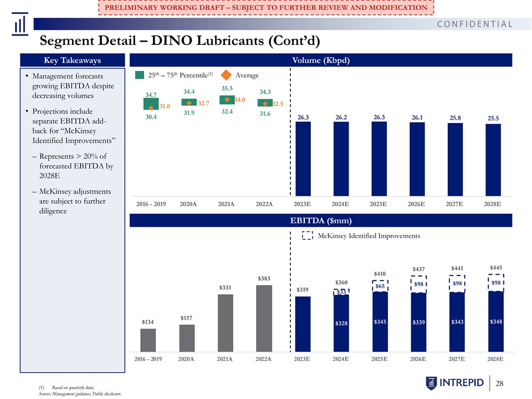Click the McKinsey Identified Improvements legend label
This screenshot has width=532, height=399.
[369, 236]
